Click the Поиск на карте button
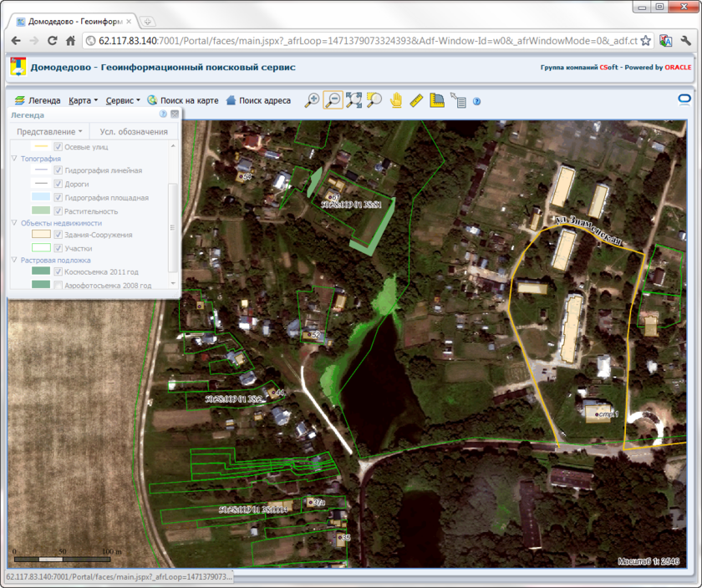The height and width of the screenshot is (588, 702). 183,100
